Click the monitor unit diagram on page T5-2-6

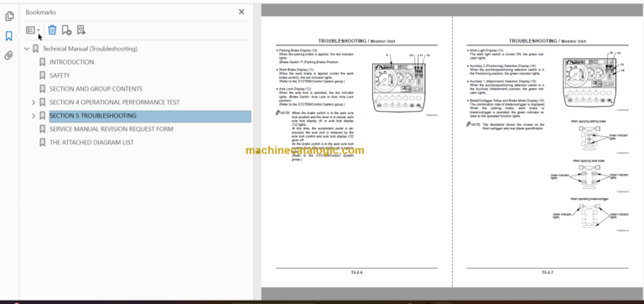click(399, 87)
